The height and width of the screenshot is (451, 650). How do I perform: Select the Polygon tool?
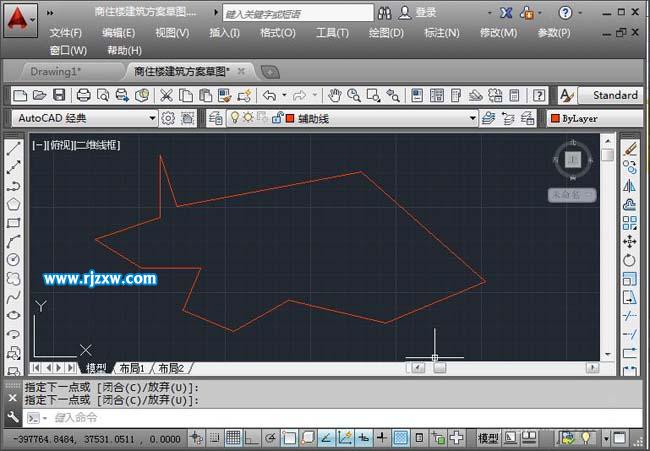[14, 204]
